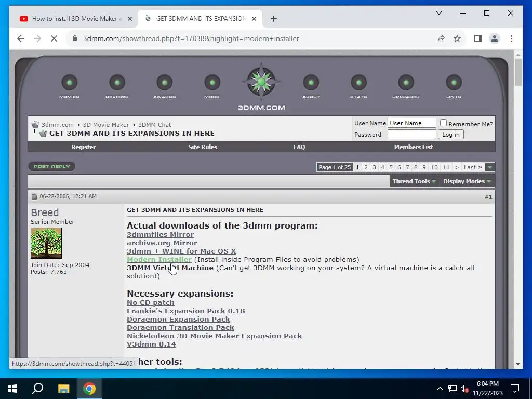This screenshot has width=532, height=399.
Task: Open Modern Installer link
Action: (x=159, y=260)
